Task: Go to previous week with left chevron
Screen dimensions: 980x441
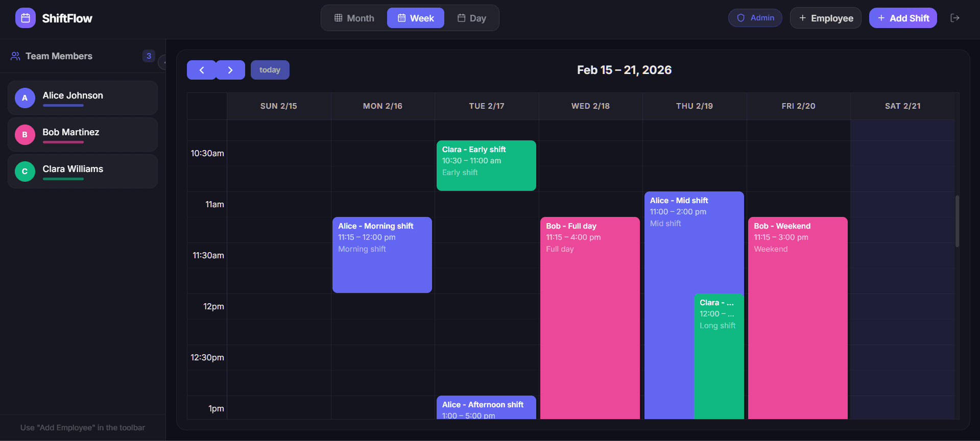Action: (x=202, y=70)
